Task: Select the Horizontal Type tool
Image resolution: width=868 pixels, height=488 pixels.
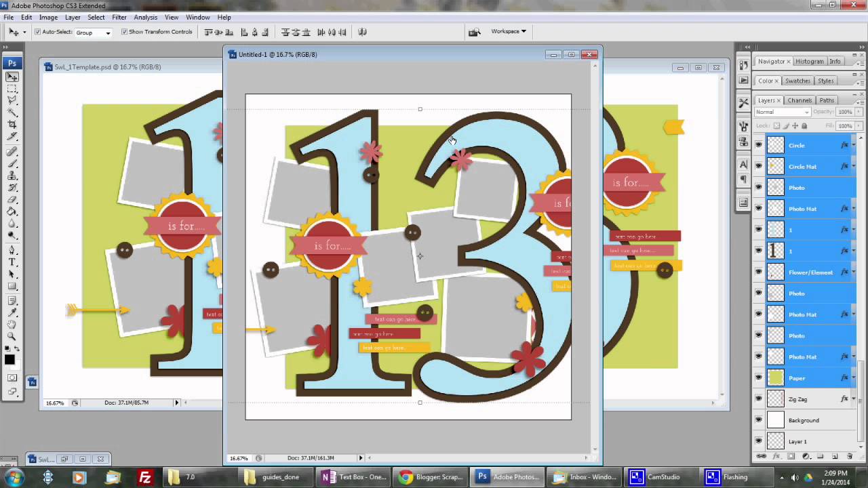Action: coord(12,262)
